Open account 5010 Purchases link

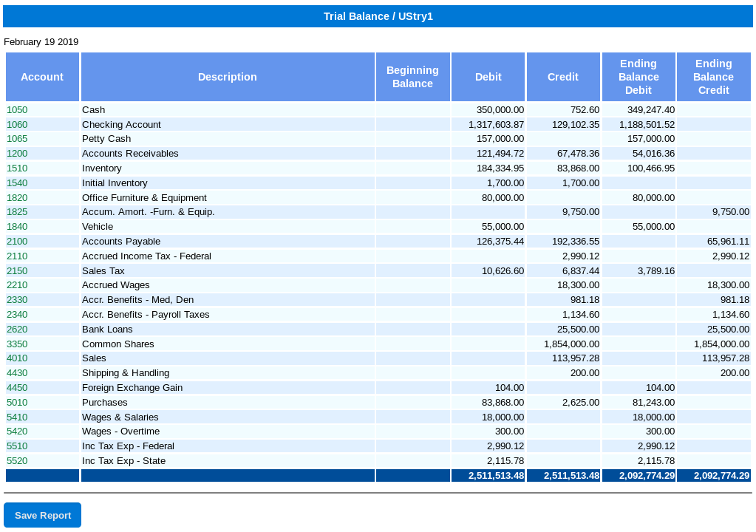coord(17,403)
